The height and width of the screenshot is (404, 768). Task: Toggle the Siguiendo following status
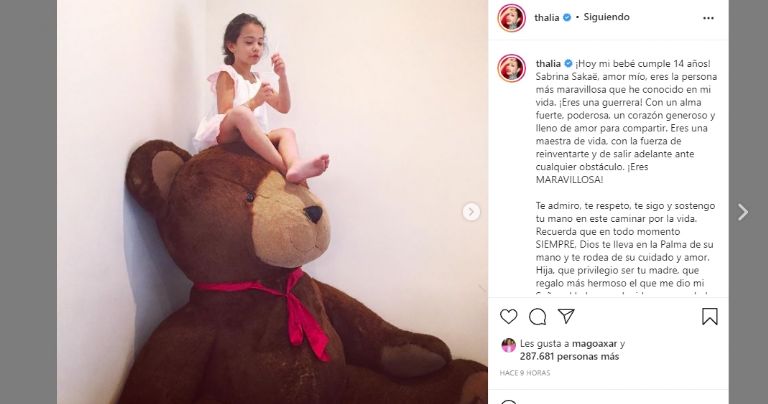[606, 17]
